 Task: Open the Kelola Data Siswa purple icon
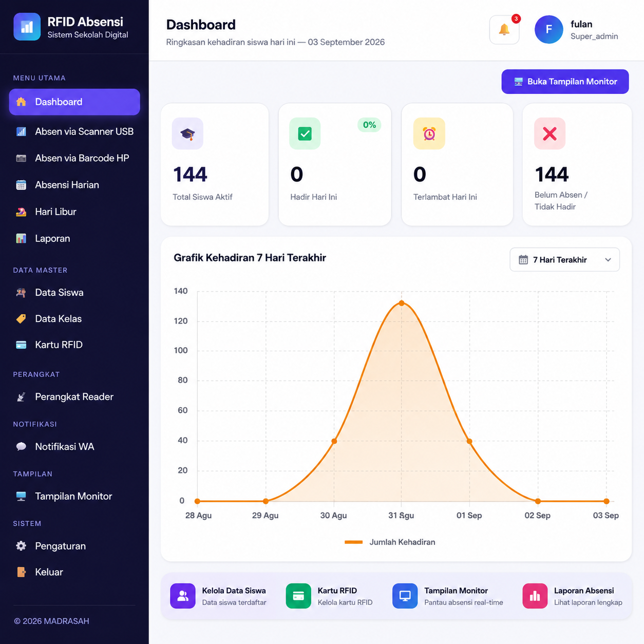183,596
